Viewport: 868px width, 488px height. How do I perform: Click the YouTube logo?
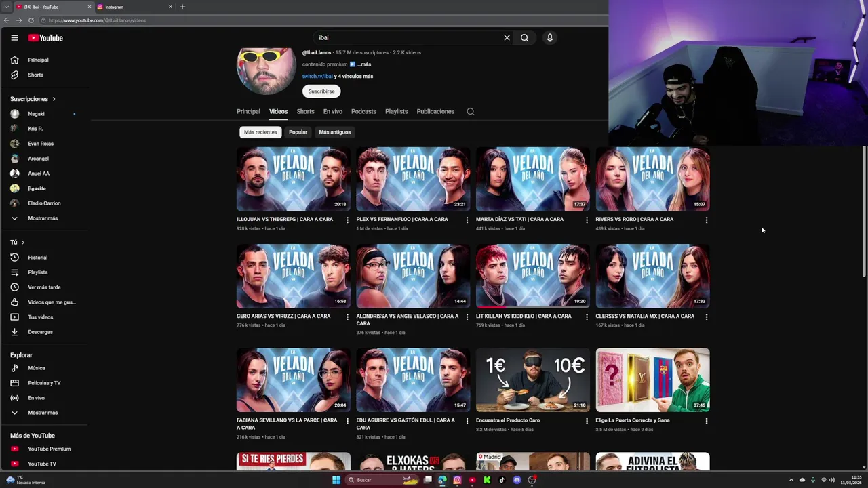point(45,38)
